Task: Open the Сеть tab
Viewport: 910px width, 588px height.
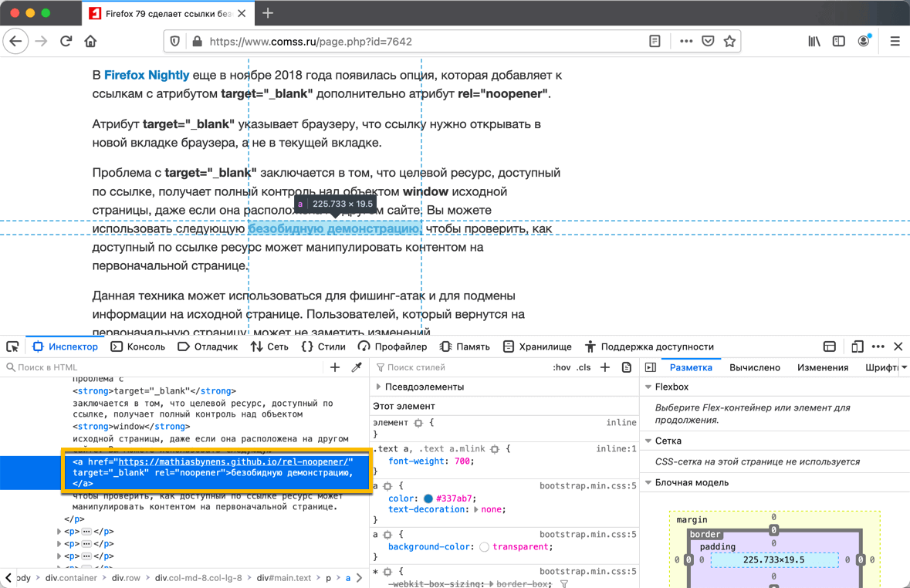Action: click(270, 346)
